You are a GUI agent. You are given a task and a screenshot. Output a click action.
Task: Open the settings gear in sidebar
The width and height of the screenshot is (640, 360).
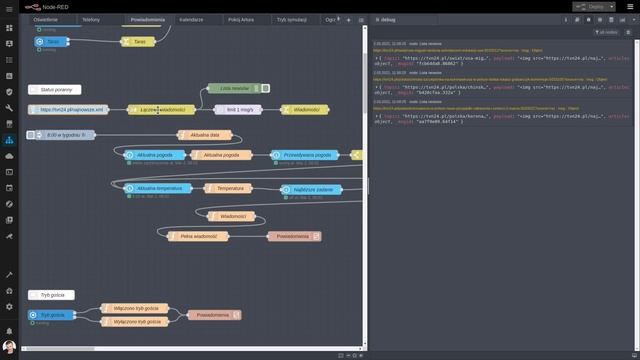(9, 307)
